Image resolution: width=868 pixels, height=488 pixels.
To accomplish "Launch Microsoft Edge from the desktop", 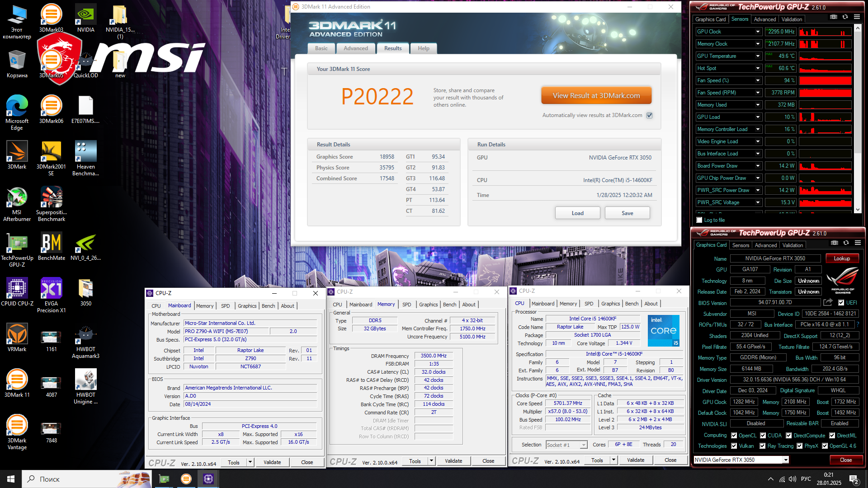I will tap(17, 113).
